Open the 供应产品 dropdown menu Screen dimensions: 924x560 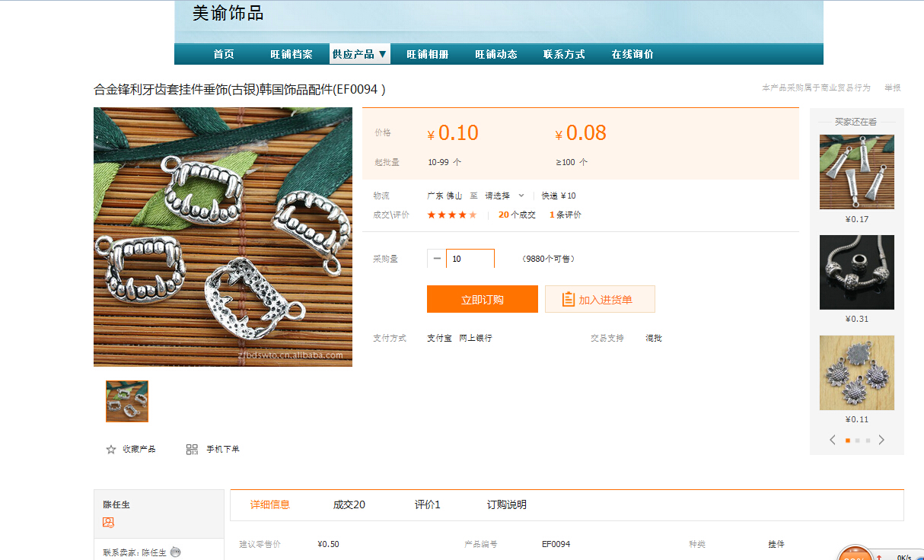tap(359, 54)
